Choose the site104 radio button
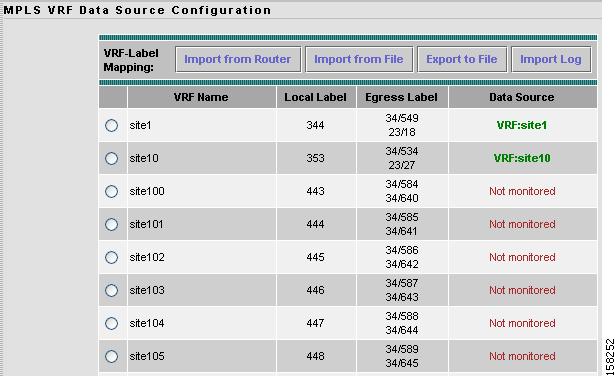This screenshot has width=615, height=376. pyautogui.click(x=111, y=323)
